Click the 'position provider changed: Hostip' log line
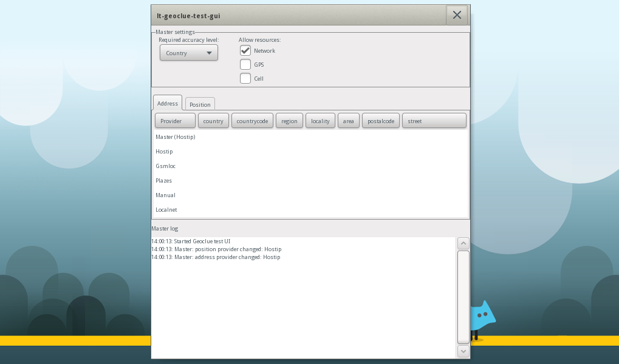 [216, 249]
